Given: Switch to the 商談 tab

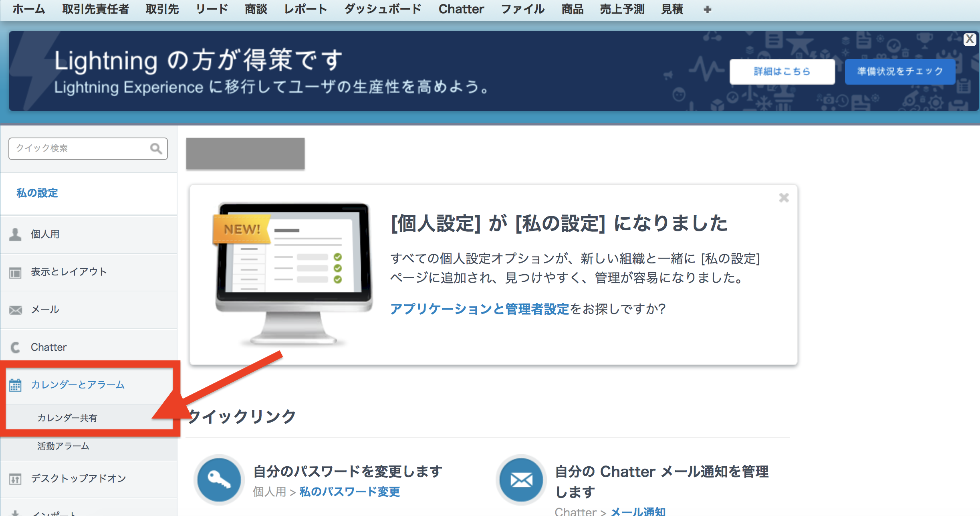Looking at the screenshot, I should pos(257,9).
